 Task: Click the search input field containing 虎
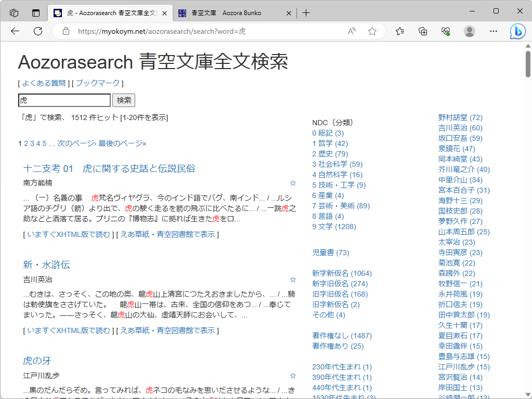click(64, 100)
